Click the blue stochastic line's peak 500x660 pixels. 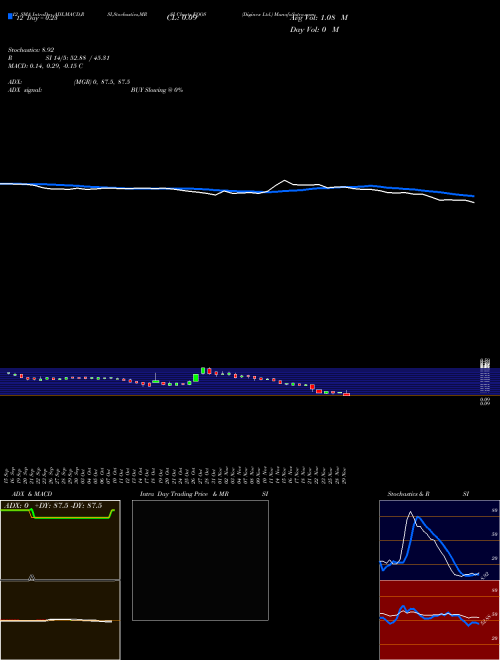point(418,517)
